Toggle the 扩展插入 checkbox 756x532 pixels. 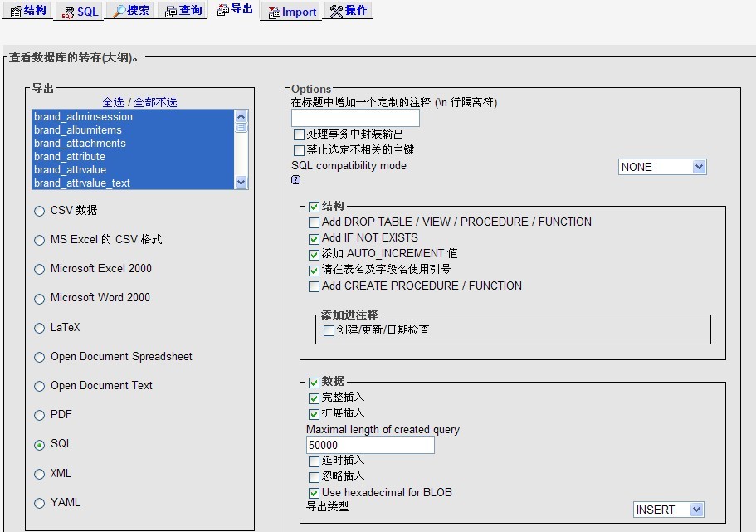click(314, 414)
